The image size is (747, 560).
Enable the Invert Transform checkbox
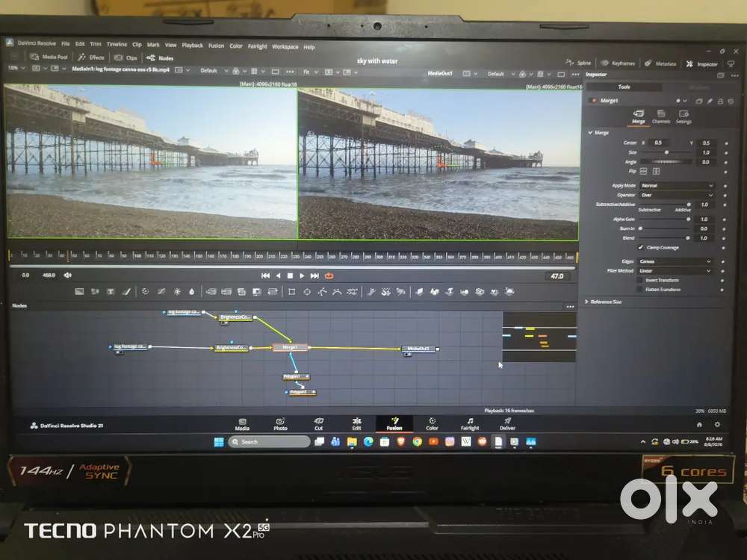click(x=640, y=280)
